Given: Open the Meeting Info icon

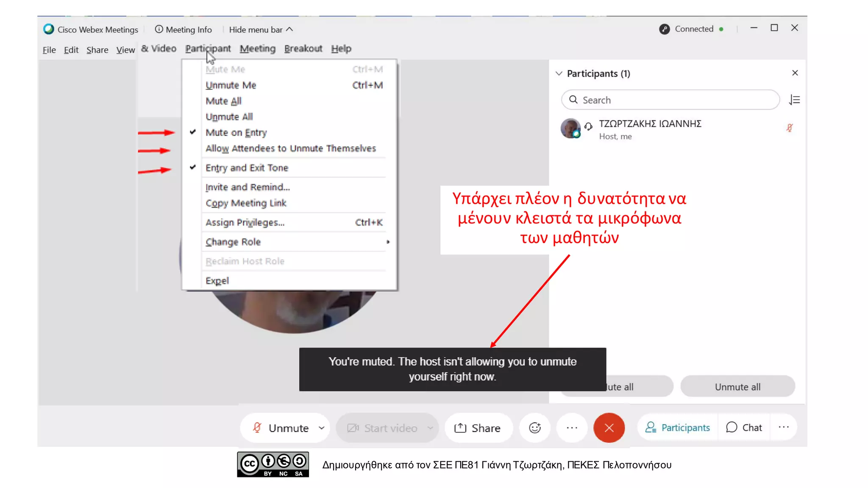Looking at the screenshot, I should click(159, 29).
